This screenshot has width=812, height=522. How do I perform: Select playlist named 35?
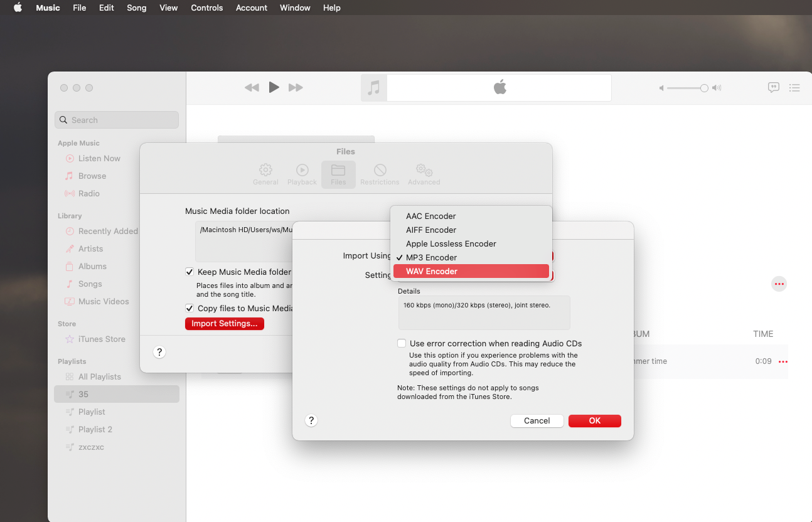coord(117,394)
